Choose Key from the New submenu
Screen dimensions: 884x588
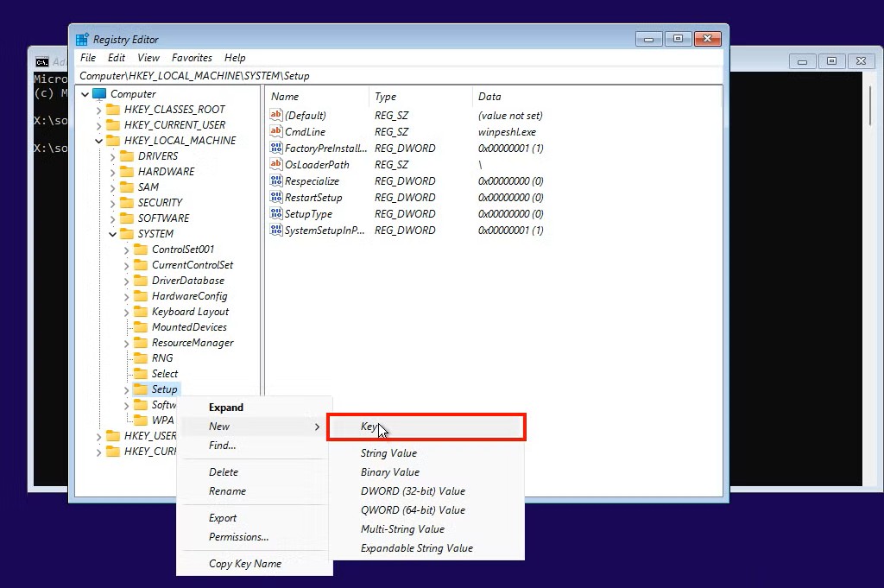tap(369, 427)
